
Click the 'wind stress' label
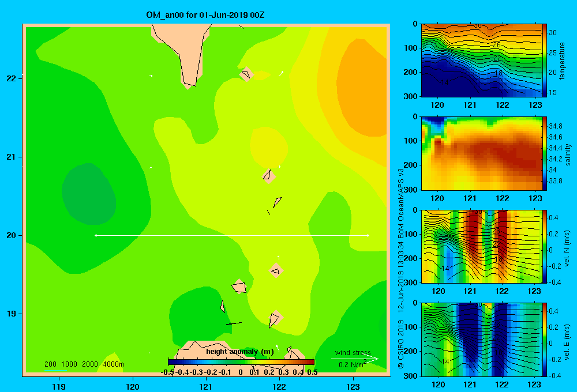pyautogui.click(x=353, y=352)
